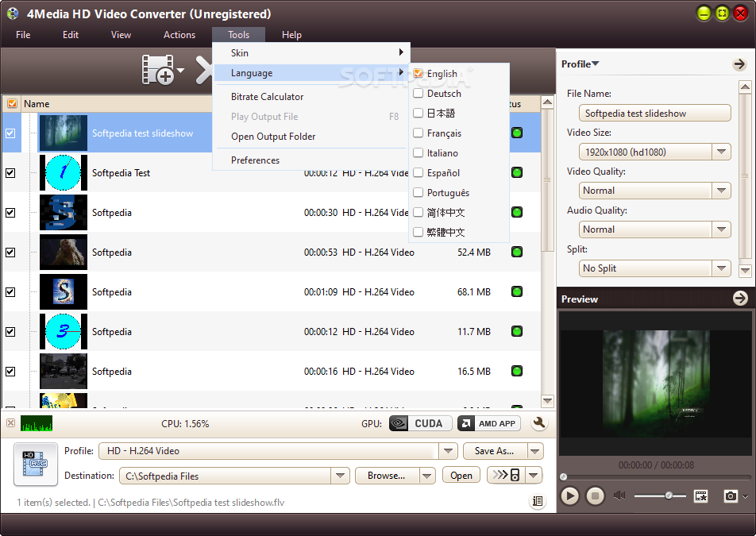Image resolution: width=756 pixels, height=536 pixels.
Task: Open the Add File dropdown arrow
Action: click(x=181, y=71)
